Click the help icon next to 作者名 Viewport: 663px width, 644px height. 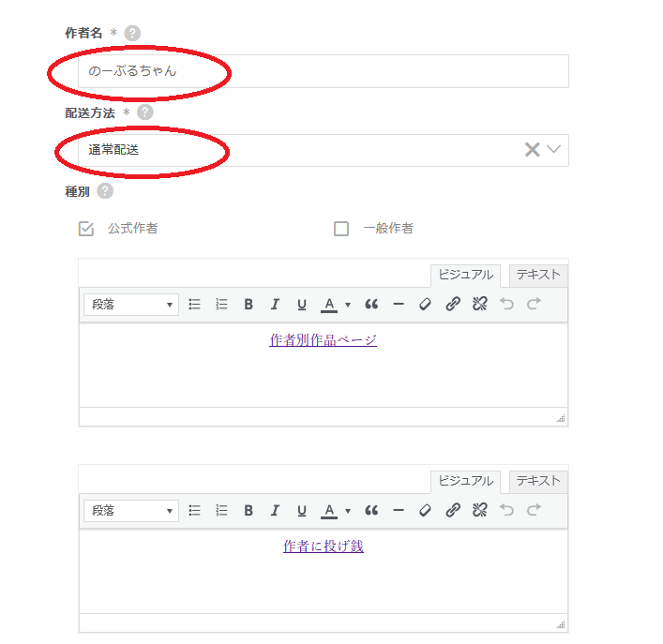pyautogui.click(x=132, y=33)
